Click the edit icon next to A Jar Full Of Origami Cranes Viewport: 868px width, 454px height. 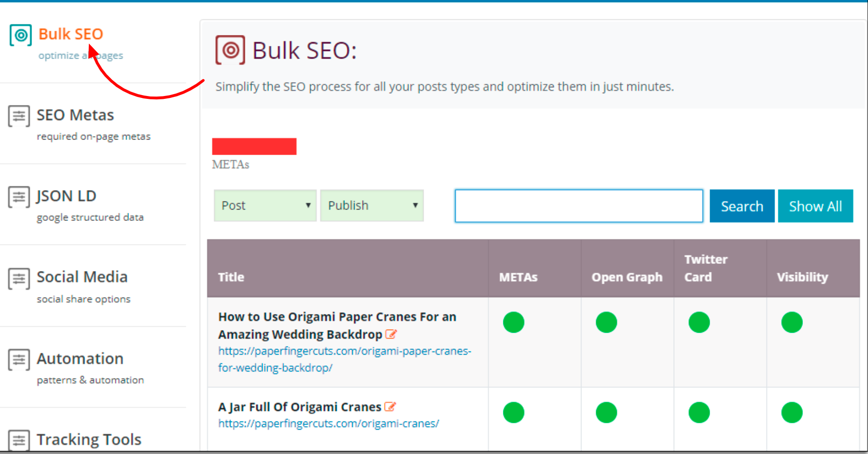point(391,406)
